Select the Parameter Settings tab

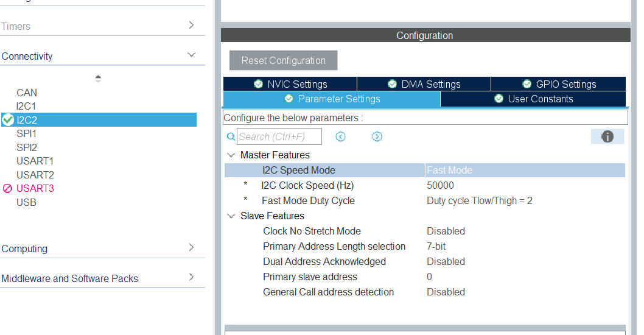[x=332, y=99]
